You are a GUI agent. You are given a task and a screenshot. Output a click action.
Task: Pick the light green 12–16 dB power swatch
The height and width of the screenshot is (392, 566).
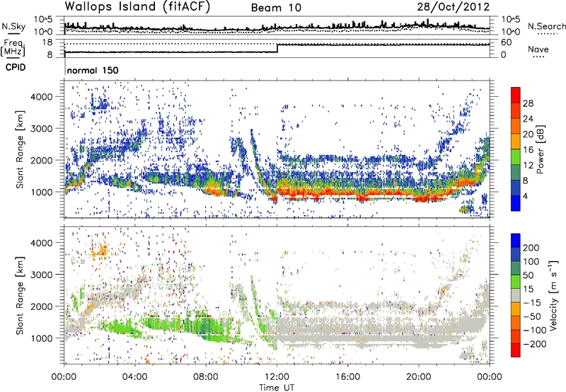pos(516,157)
